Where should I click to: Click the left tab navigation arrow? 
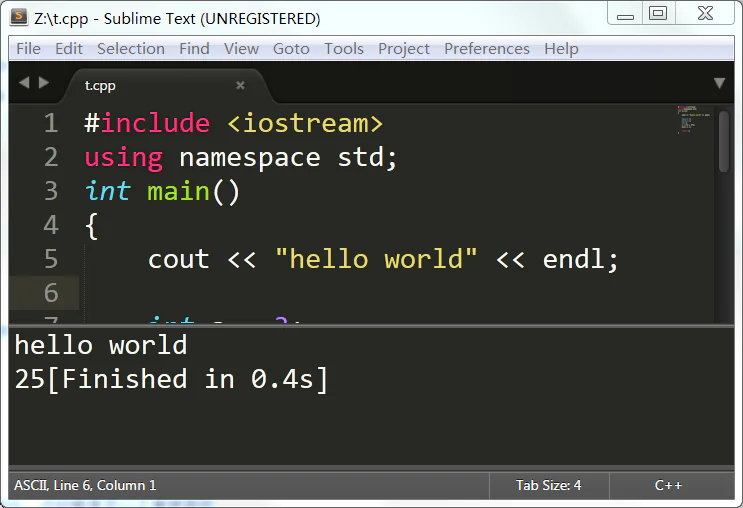[24, 83]
